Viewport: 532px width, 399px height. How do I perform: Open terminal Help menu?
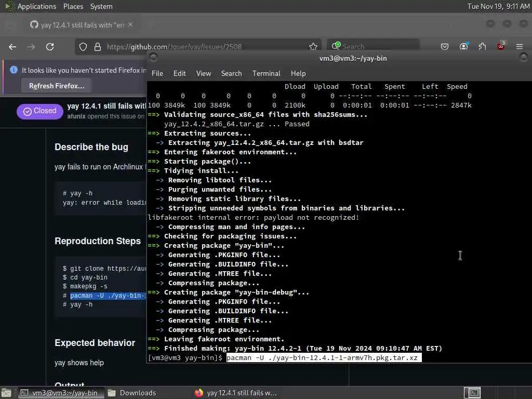coord(298,73)
